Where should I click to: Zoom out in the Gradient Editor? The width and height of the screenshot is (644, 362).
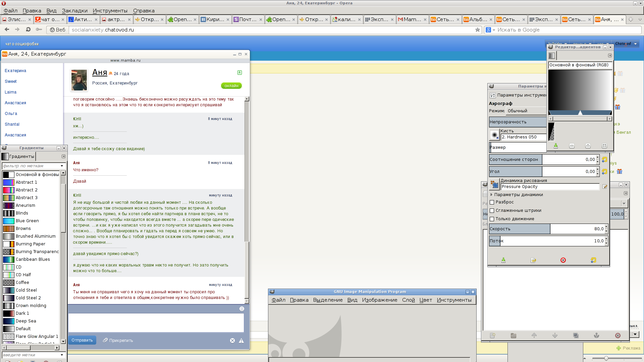(572, 146)
